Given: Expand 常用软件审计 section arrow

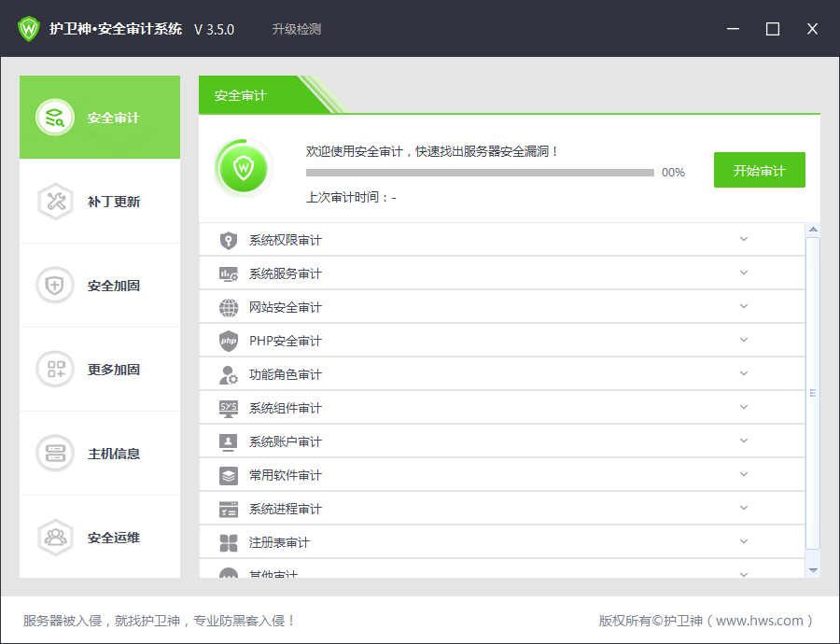Looking at the screenshot, I should click(x=744, y=474).
